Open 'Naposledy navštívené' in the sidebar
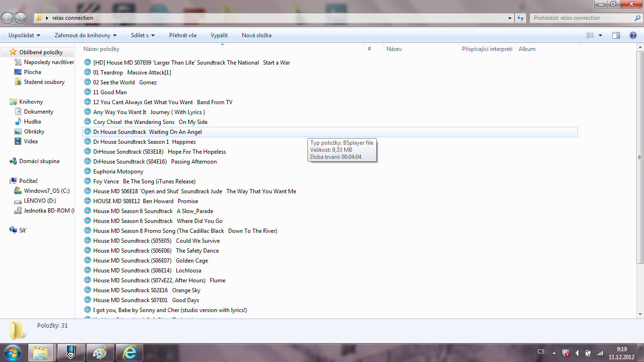Screen dimensions: 644x362 click(x=44, y=62)
